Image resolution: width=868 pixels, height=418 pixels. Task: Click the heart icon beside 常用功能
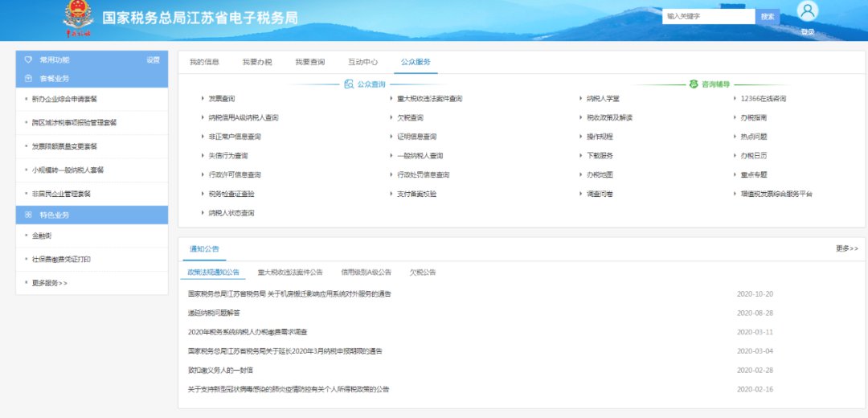click(28, 59)
